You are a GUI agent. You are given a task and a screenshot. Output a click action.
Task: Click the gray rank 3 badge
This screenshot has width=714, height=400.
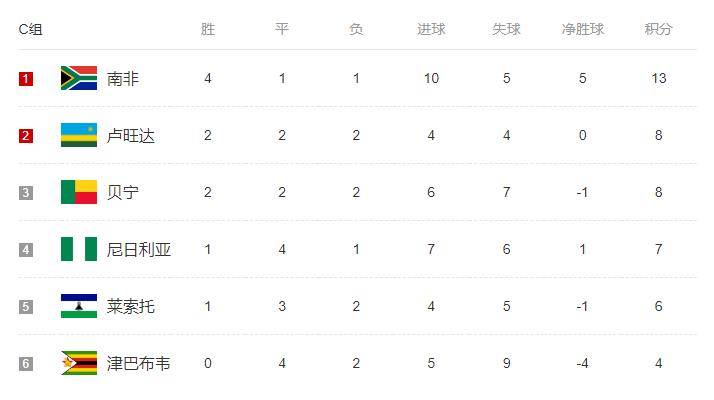click(26, 193)
